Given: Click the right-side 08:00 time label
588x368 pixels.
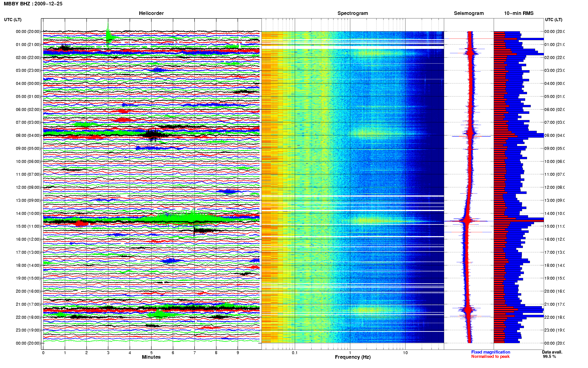Looking at the screenshot, I should pyautogui.click(x=554, y=135).
